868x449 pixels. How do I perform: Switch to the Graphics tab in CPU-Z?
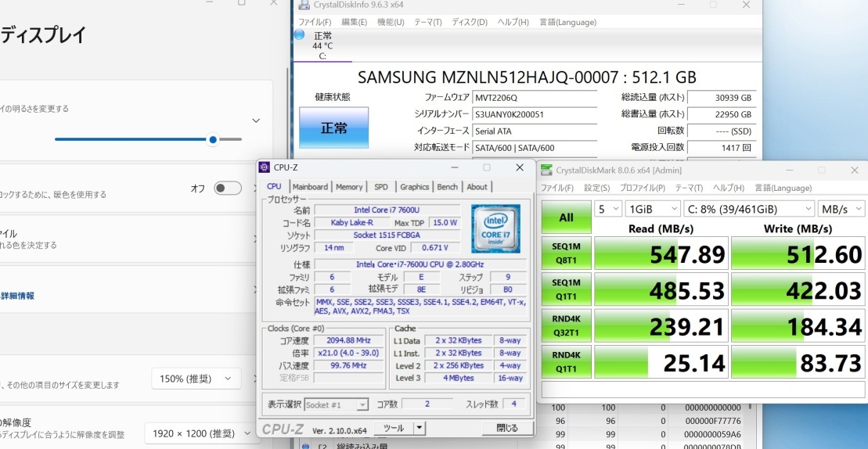415,187
